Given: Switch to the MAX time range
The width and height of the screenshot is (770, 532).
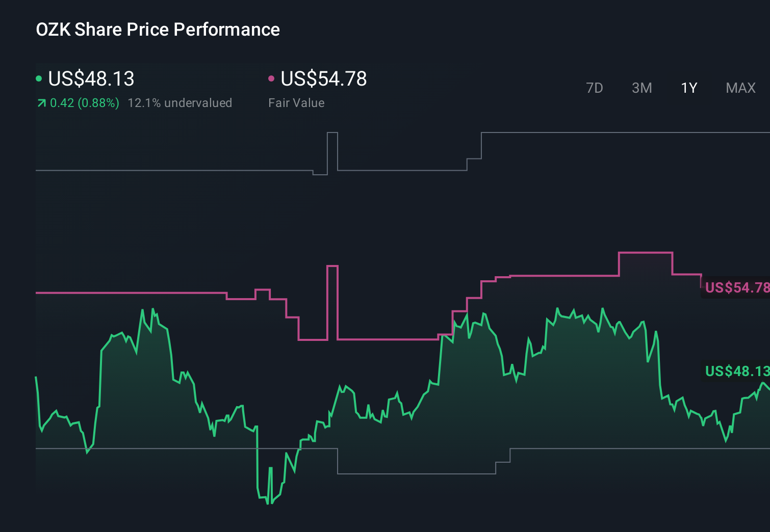Looking at the screenshot, I should [740, 88].
